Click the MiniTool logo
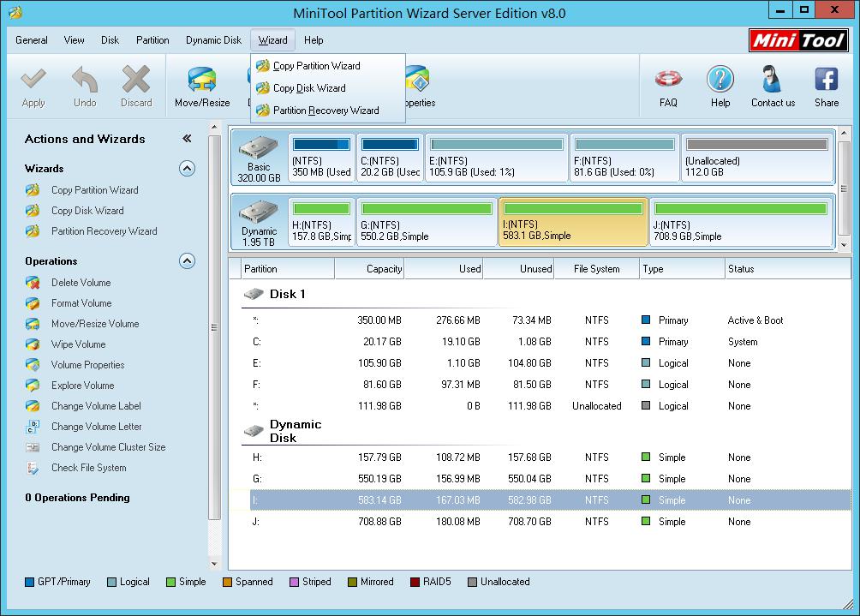Viewport: 860px width, 616px height. pos(798,40)
